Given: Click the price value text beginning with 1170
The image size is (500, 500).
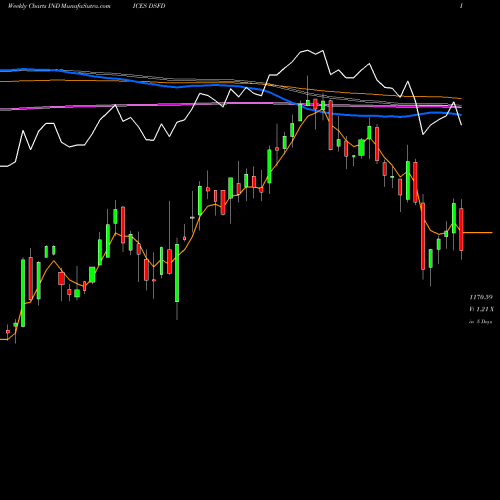Looking at the screenshot, I should [x=481, y=297].
